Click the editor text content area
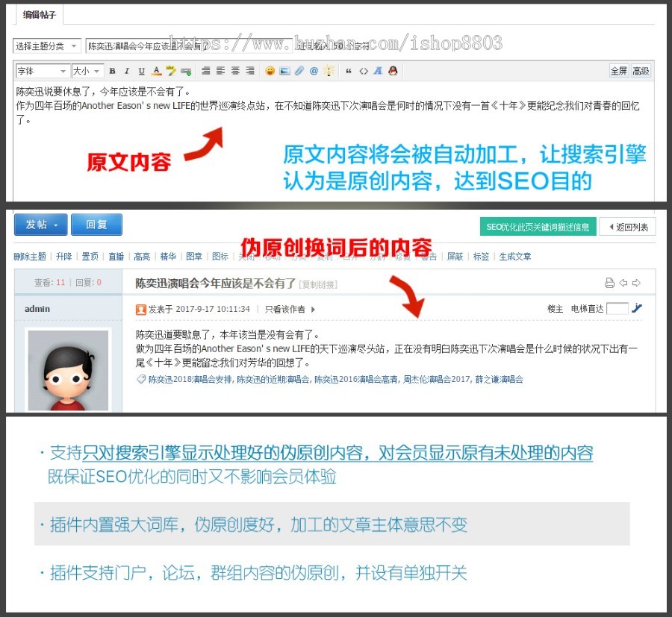The height and width of the screenshot is (617, 672). 334,141
